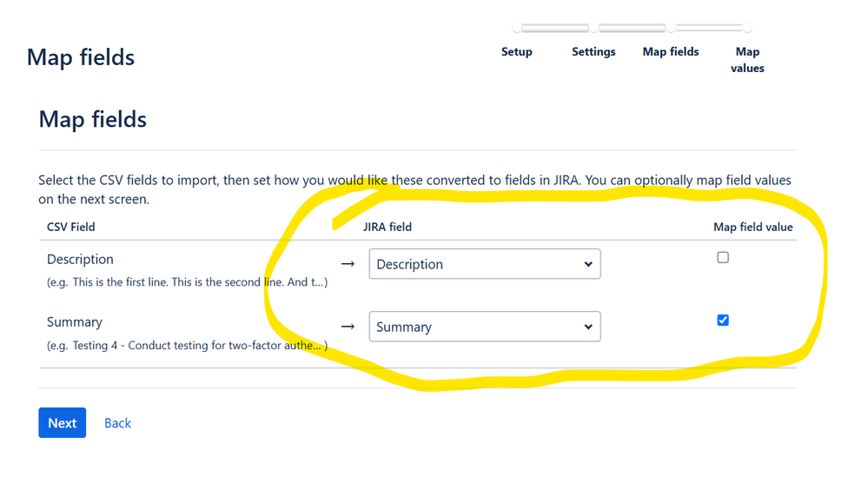The image size is (868, 496).
Task: Click the Description CSV field name
Action: pos(80,259)
